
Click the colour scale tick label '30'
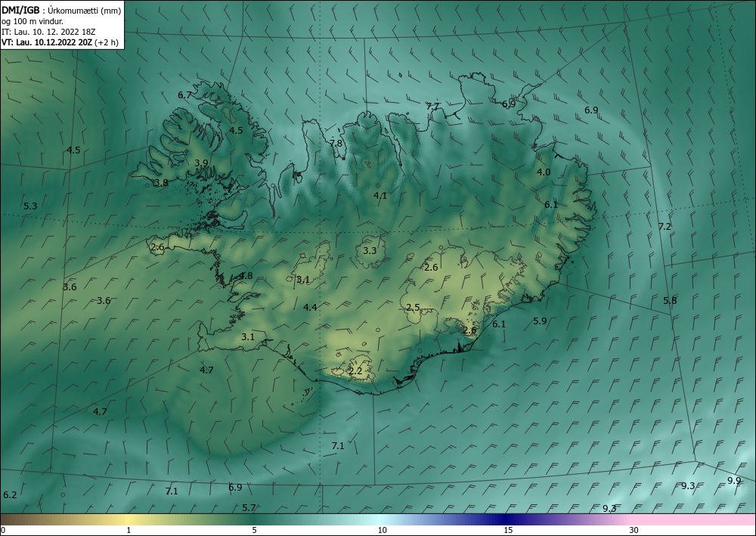click(x=634, y=530)
